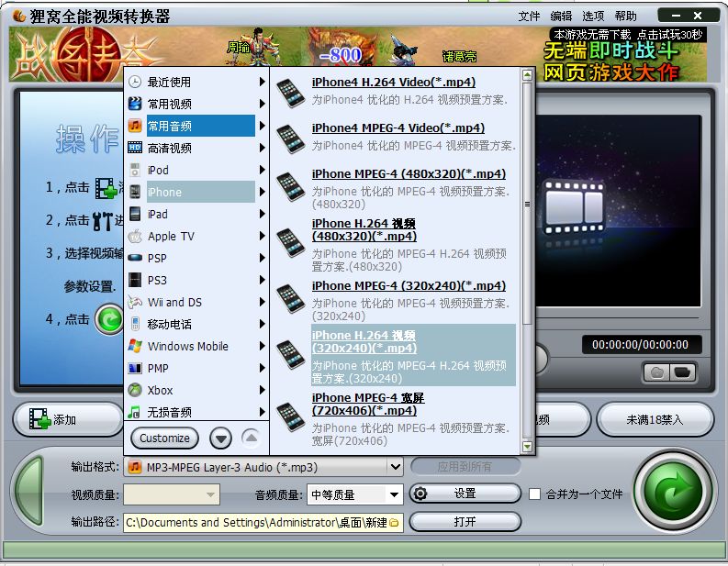The width and height of the screenshot is (728, 566).
Task: Click the preset list scrollbar up arrow
Action: pos(527,75)
